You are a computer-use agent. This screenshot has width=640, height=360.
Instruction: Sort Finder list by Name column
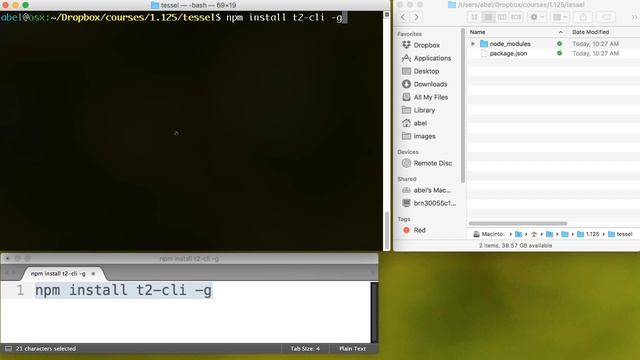pyautogui.click(x=477, y=32)
